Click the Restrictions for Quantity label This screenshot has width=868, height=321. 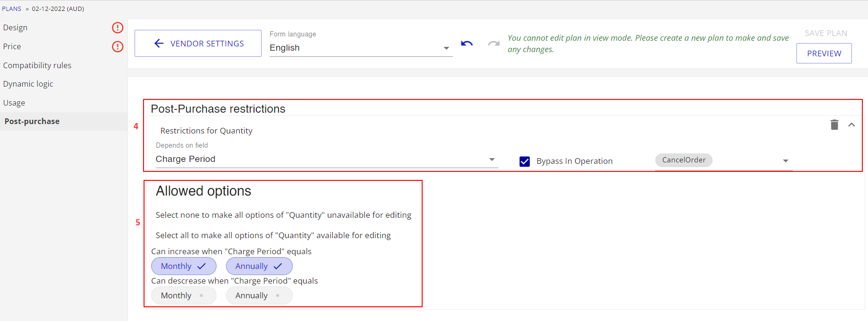coord(206,131)
